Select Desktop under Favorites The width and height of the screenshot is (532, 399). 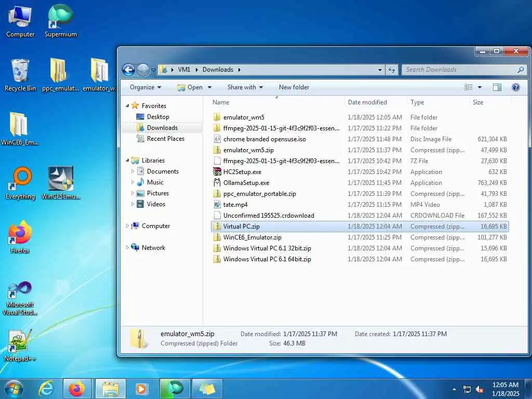coord(158,117)
